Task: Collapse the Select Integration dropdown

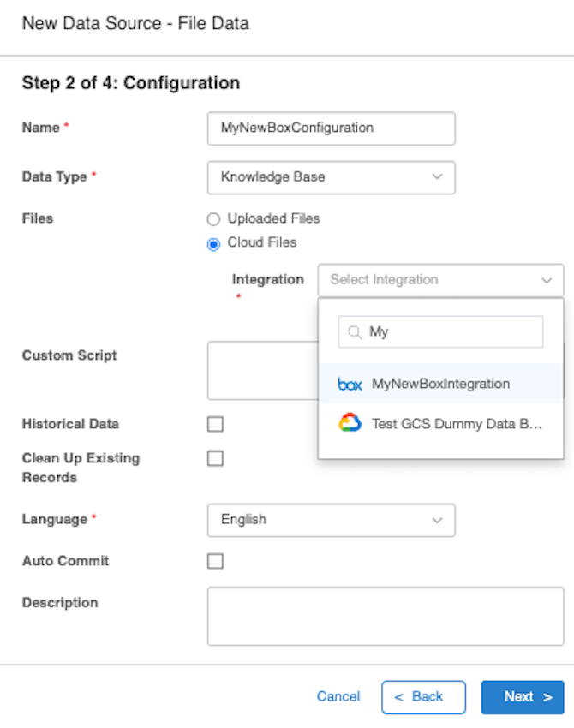Action: coord(440,280)
